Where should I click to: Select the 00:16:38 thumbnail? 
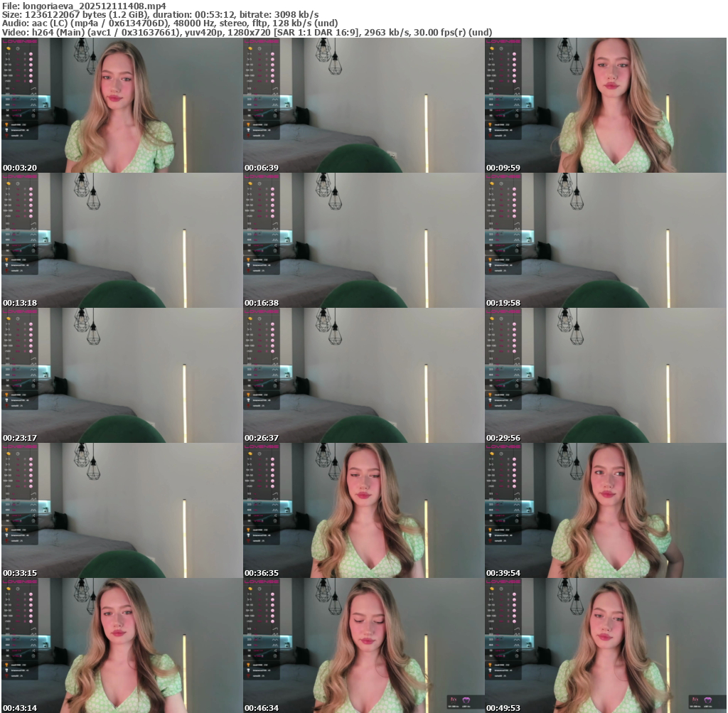click(363, 240)
